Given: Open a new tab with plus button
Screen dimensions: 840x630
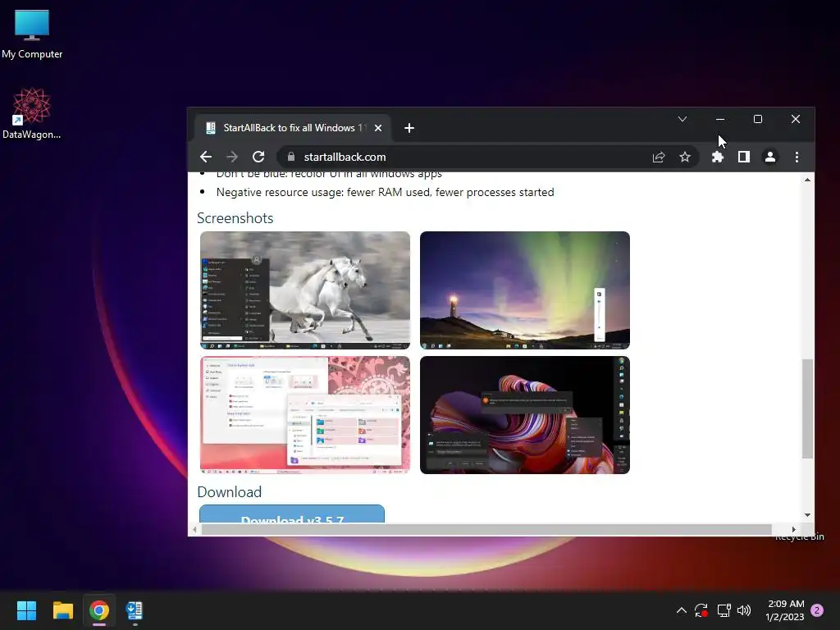Looking at the screenshot, I should point(409,128).
